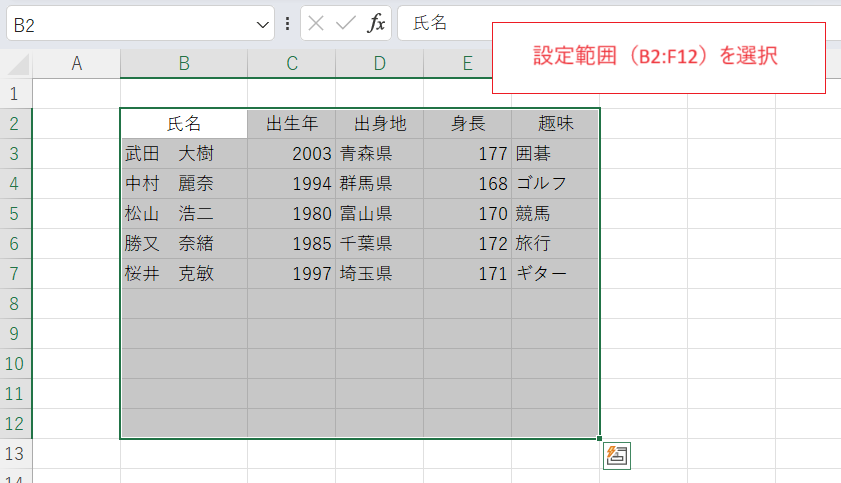Click the 趣味 header cell

point(555,124)
